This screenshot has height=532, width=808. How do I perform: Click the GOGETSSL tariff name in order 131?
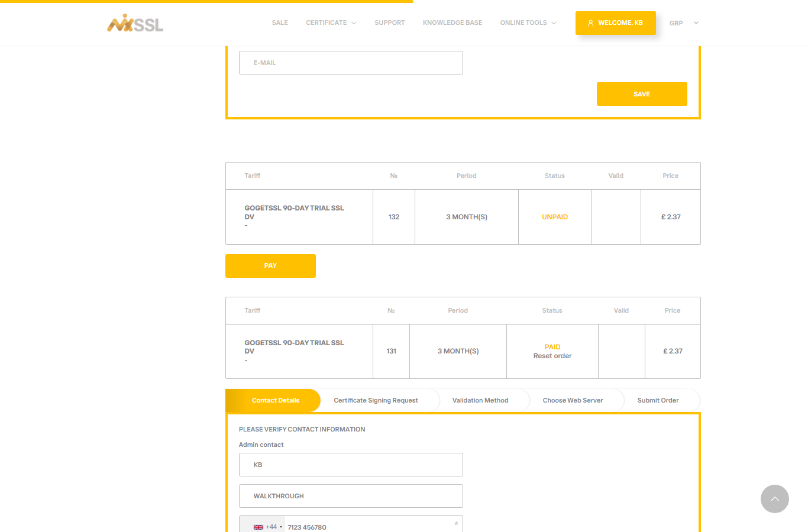pos(294,347)
